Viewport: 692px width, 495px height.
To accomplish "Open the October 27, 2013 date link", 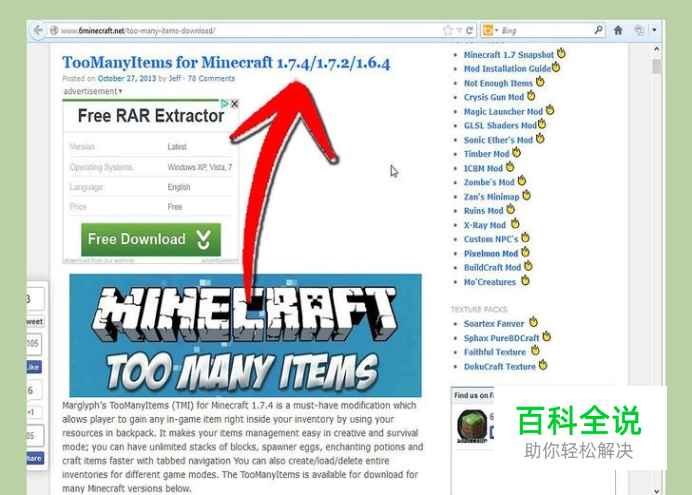I will tap(127, 79).
